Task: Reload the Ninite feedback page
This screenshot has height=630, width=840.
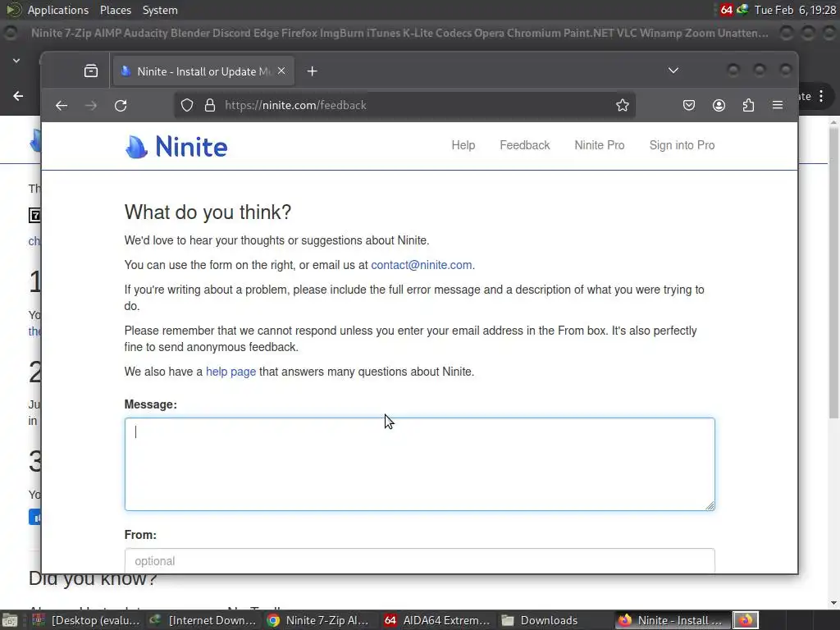Action: coord(121,106)
